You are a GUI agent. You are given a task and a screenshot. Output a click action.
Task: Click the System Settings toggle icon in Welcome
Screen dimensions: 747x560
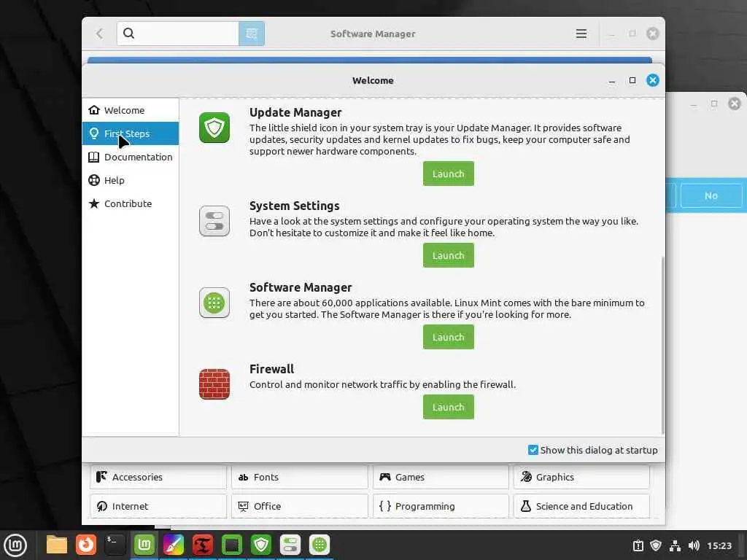tap(214, 221)
